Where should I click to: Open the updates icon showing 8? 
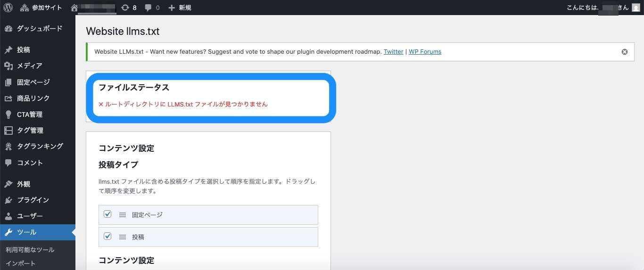click(x=125, y=8)
